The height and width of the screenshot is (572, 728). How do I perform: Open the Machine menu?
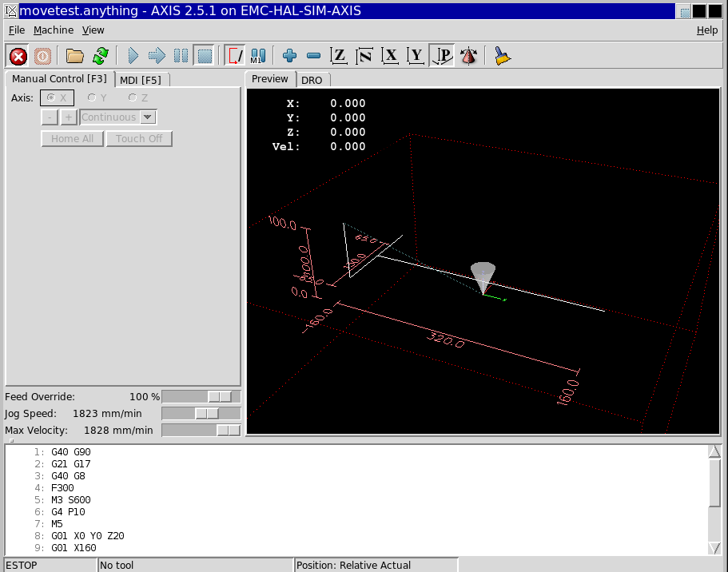[54, 30]
